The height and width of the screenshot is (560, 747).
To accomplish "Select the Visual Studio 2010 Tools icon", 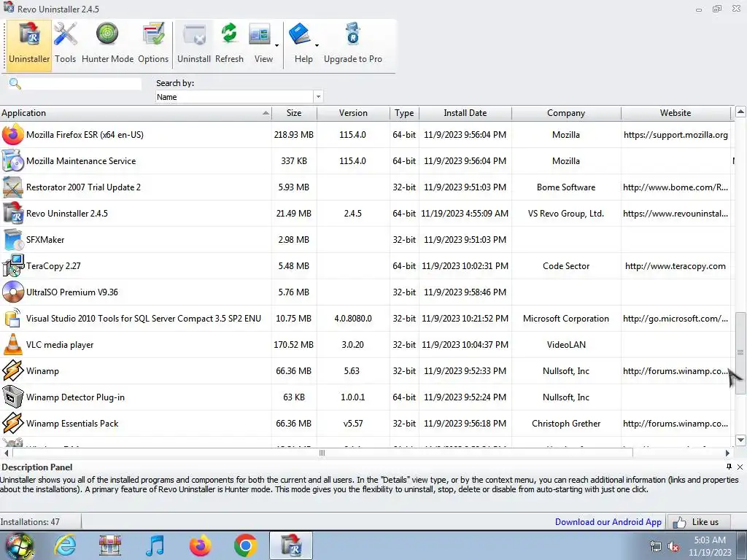I will 13,319.
